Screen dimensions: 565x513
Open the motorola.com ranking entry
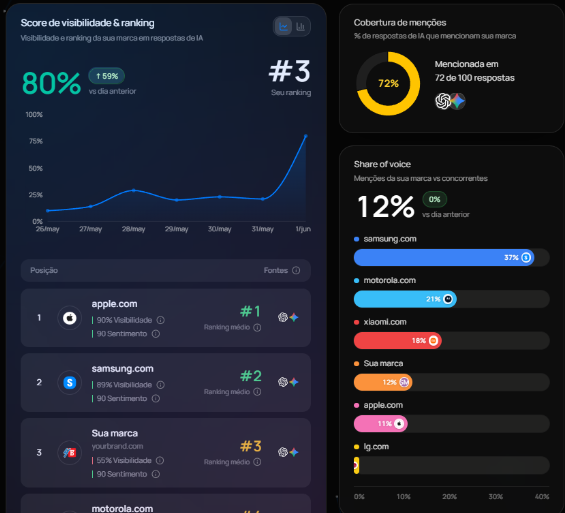[x=165, y=504]
